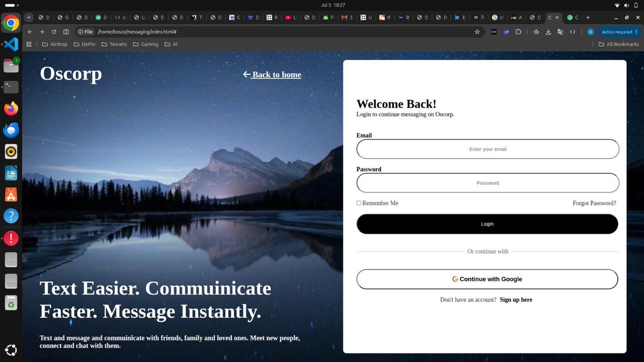This screenshot has width=644, height=362.
Task: Open the code brackets toolbar icon
Action: coord(573,32)
